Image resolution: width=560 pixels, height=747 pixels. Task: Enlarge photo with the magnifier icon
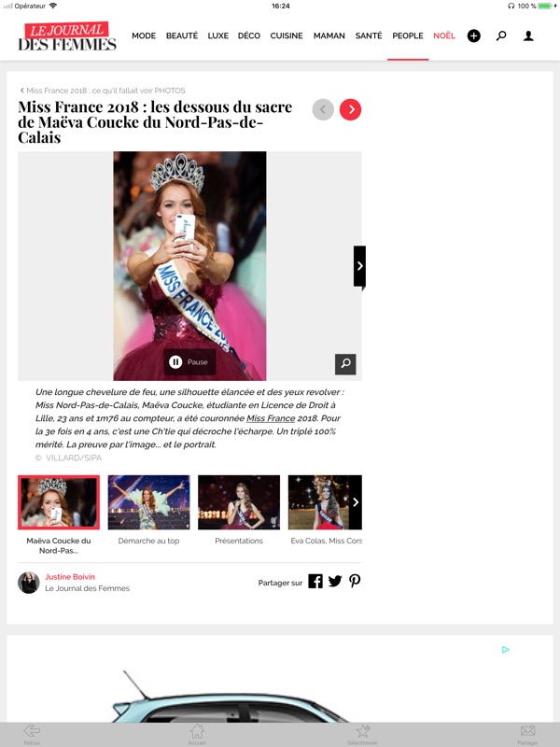click(x=345, y=364)
